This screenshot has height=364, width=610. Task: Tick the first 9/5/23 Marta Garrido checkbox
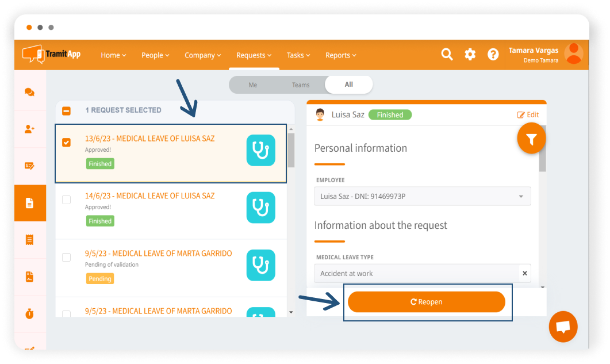point(67,257)
